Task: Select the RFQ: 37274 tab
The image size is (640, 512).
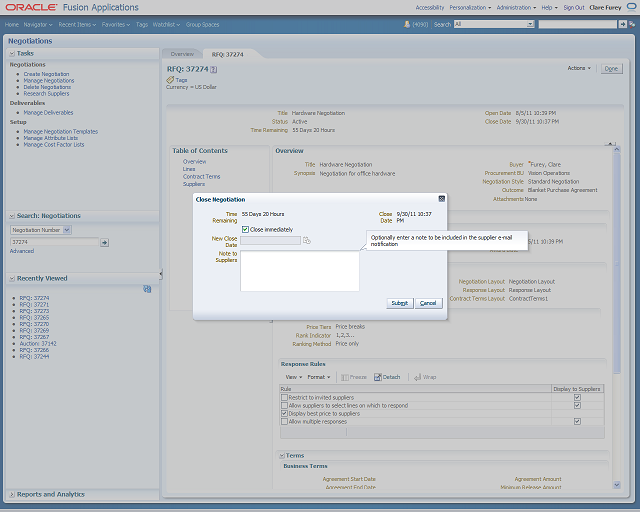Action: [x=227, y=54]
